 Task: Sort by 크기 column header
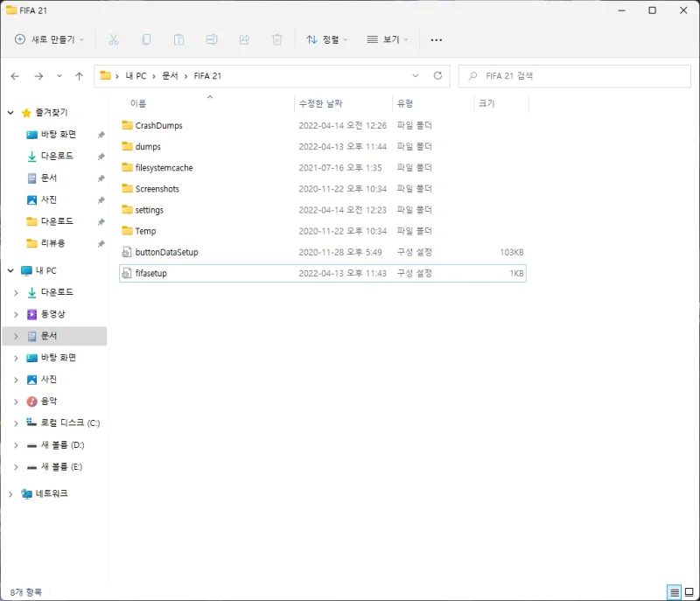click(486, 103)
